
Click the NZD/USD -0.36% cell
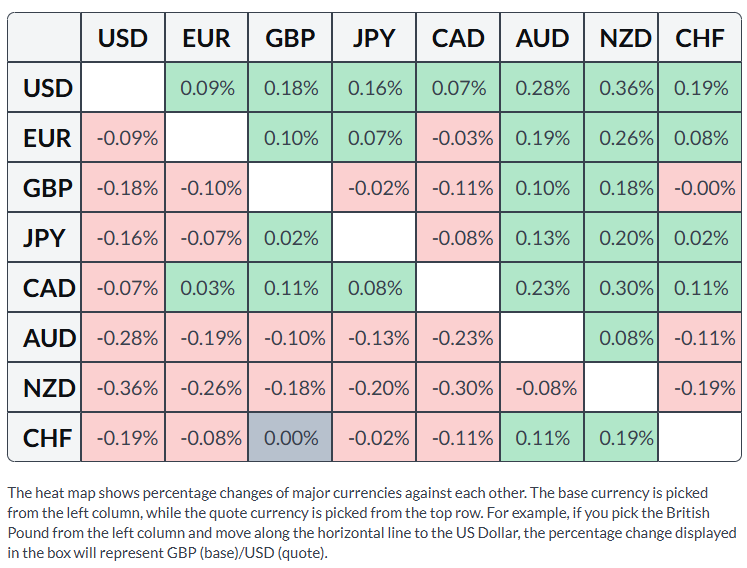(123, 388)
